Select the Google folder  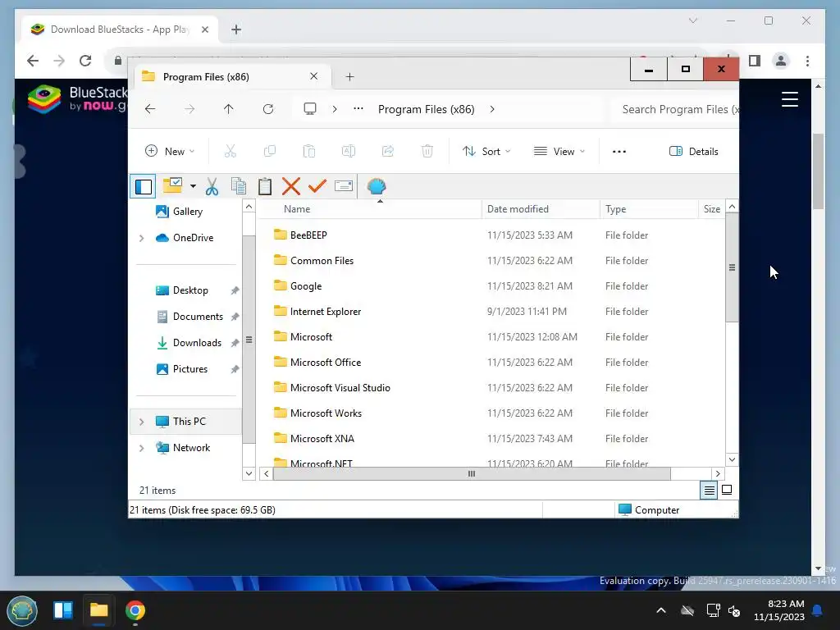(305, 286)
